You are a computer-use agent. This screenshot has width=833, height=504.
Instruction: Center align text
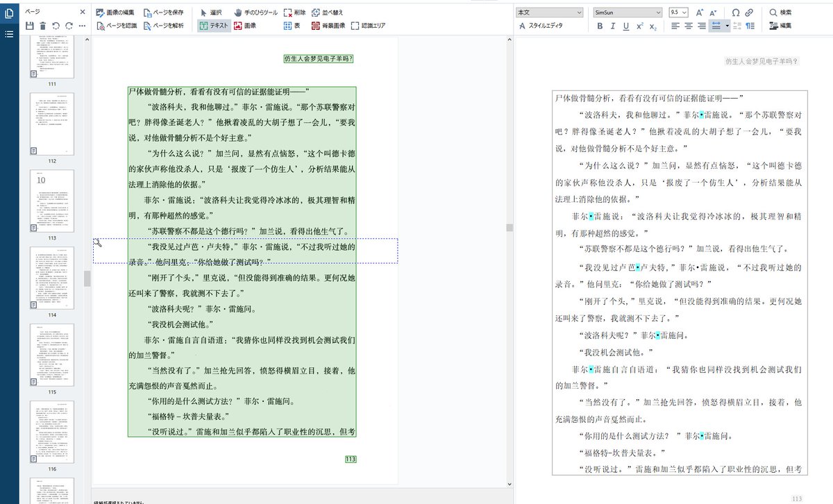(x=689, y=26)
